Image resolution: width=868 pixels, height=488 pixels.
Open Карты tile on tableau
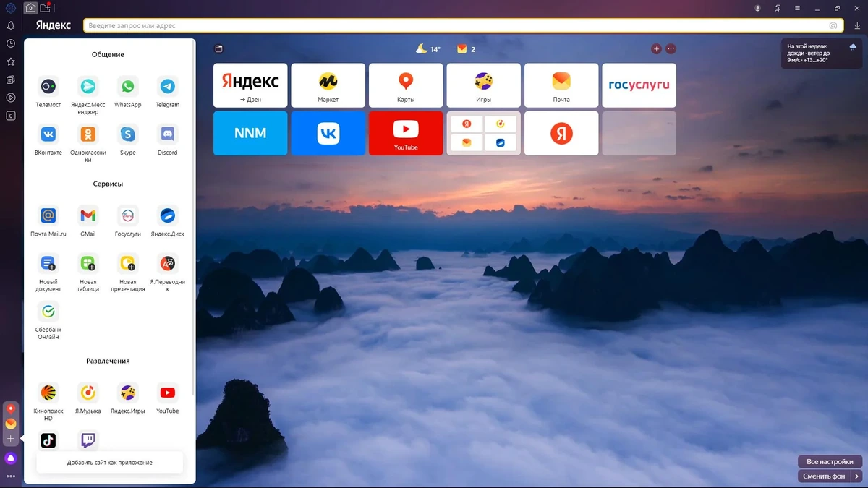pyautogui.click(x=406, y=85)
